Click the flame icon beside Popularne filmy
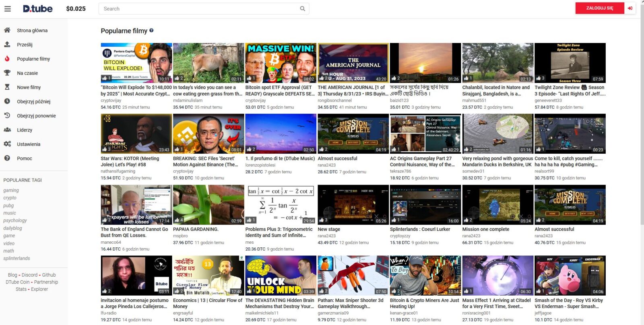Screen dimensions: 644x325 coord(7,59)
